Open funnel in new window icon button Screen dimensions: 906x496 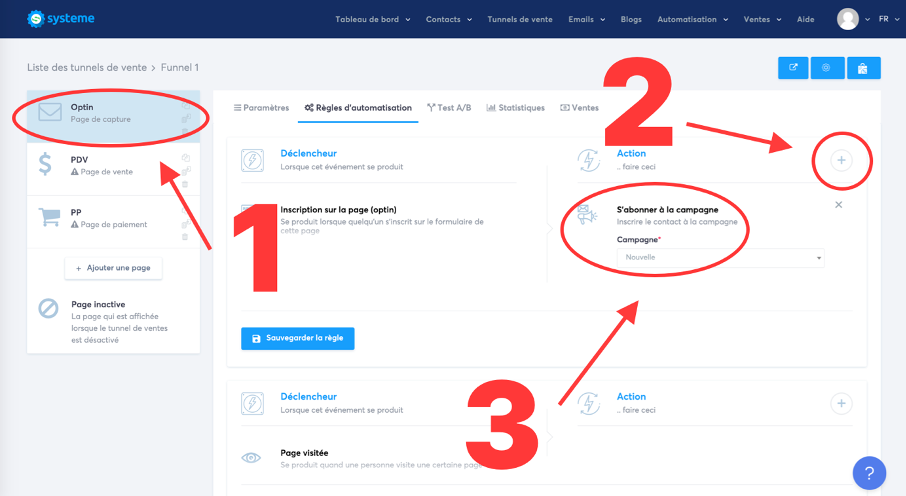(793, 68)
